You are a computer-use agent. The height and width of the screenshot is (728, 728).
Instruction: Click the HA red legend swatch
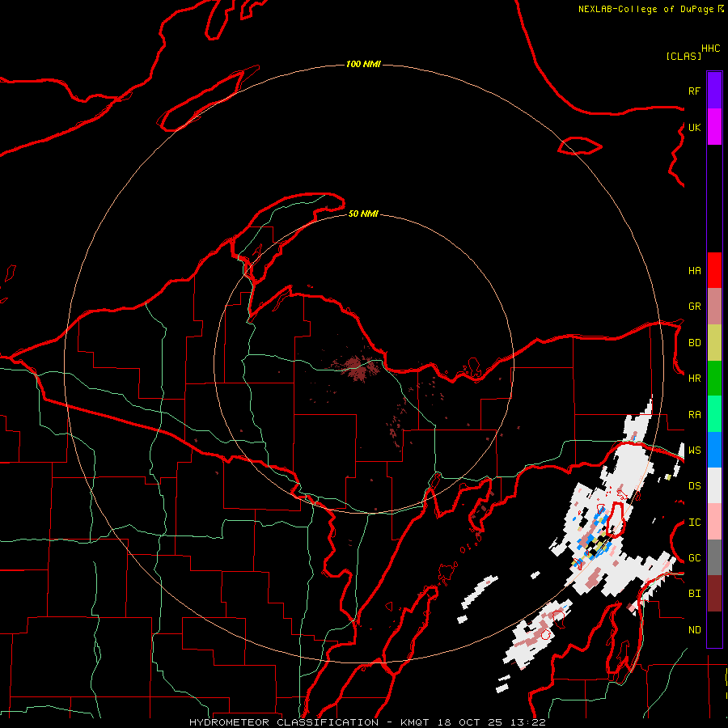click(714, 270)
